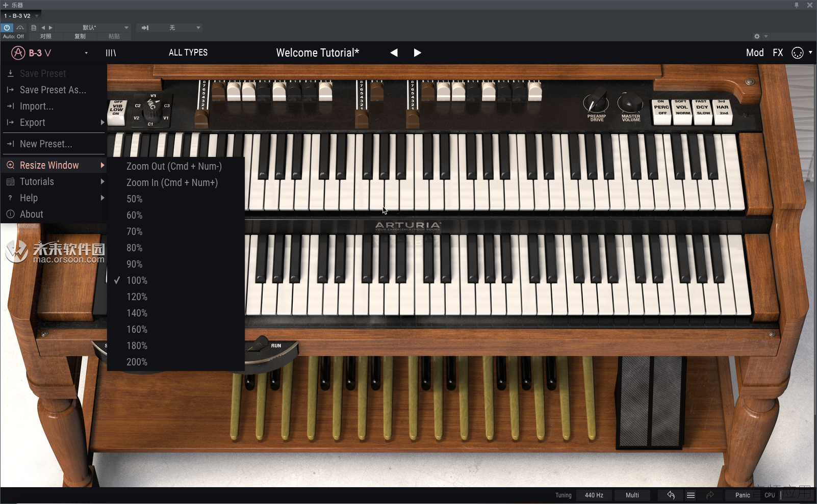Click the About info icon

(10, 214)
